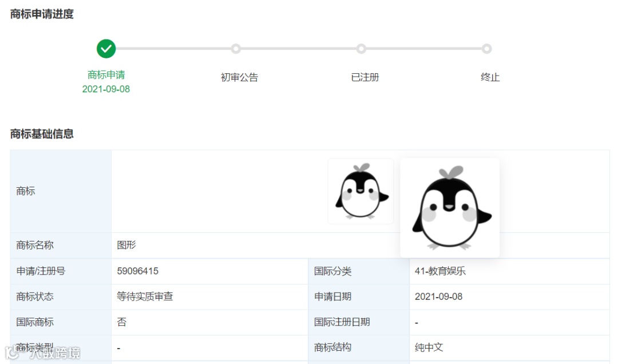This screenshot has width=618, height=364.
Task: Click the 终止 step label
Action: pyautogui.click(x=490, y=77)
